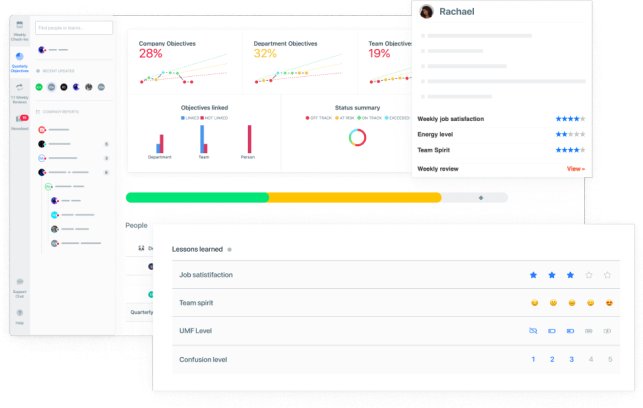Click the info dot beside Lessons learned
The image size is (643, 408).
click(x=230, y=249)
